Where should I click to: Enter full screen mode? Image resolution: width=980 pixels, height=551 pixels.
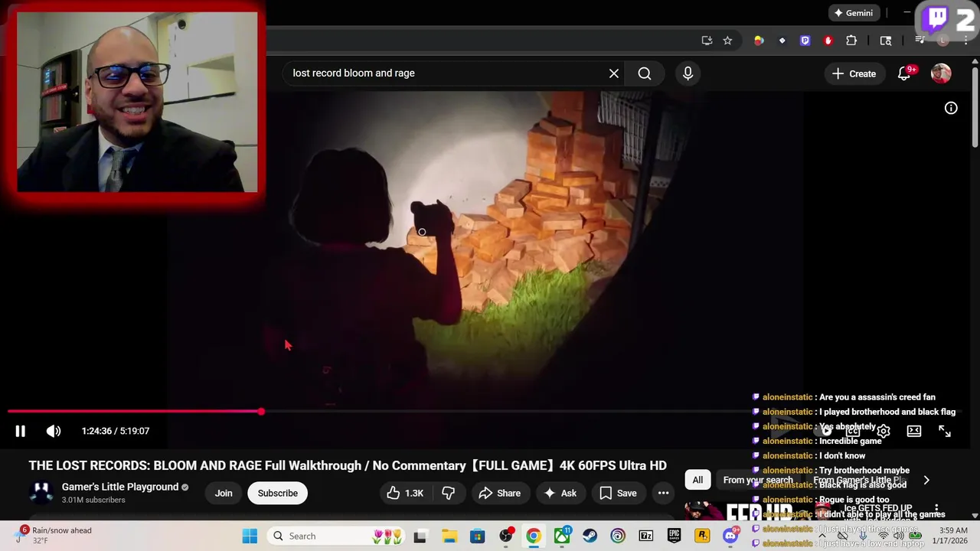pyautogui.click(x=945, y=431)
